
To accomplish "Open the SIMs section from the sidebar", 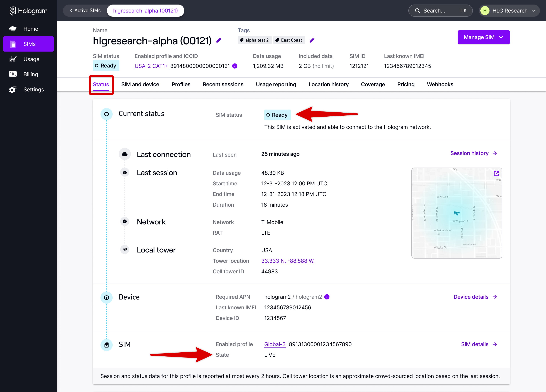I will pyautogui.click(x=29, y=44).
